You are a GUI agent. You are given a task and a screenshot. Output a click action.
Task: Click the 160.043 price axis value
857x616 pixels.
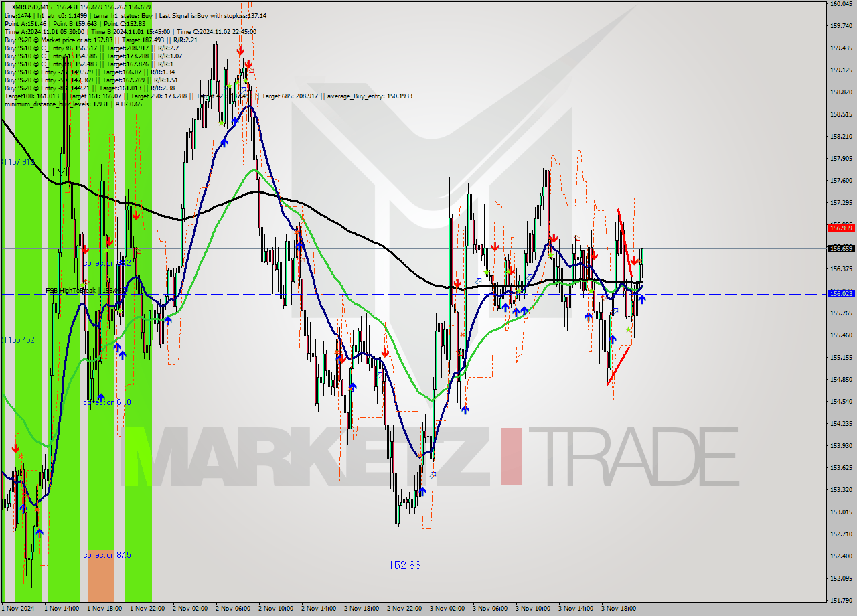(x=841, y=4)
